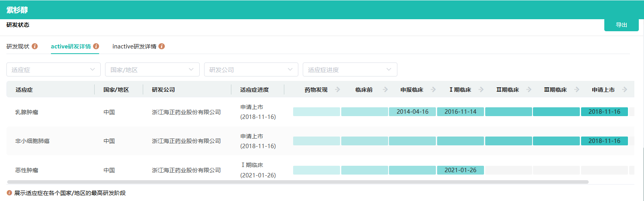Click arrow icon after 药物发现 column

(338, 90)
